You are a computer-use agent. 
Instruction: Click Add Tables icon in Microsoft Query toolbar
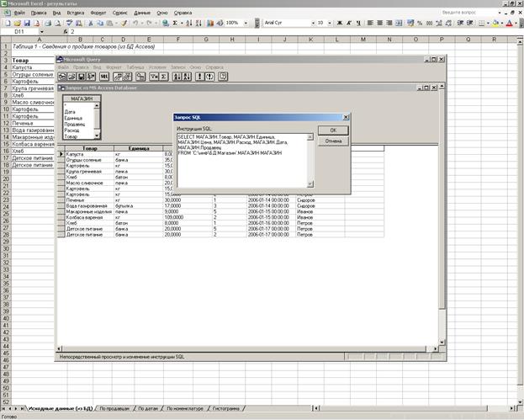140,77
